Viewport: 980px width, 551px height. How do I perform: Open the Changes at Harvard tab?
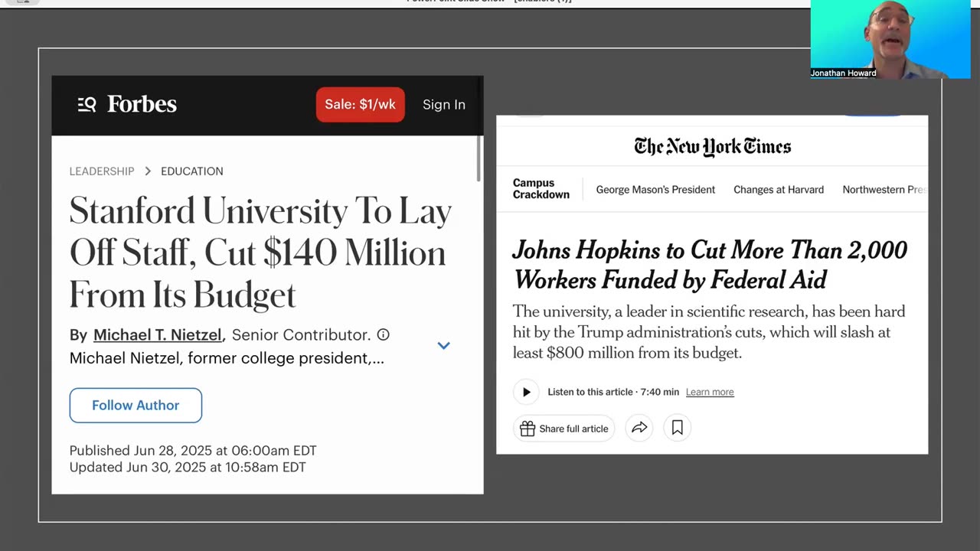pyautogui.click(x=779, y=190)
